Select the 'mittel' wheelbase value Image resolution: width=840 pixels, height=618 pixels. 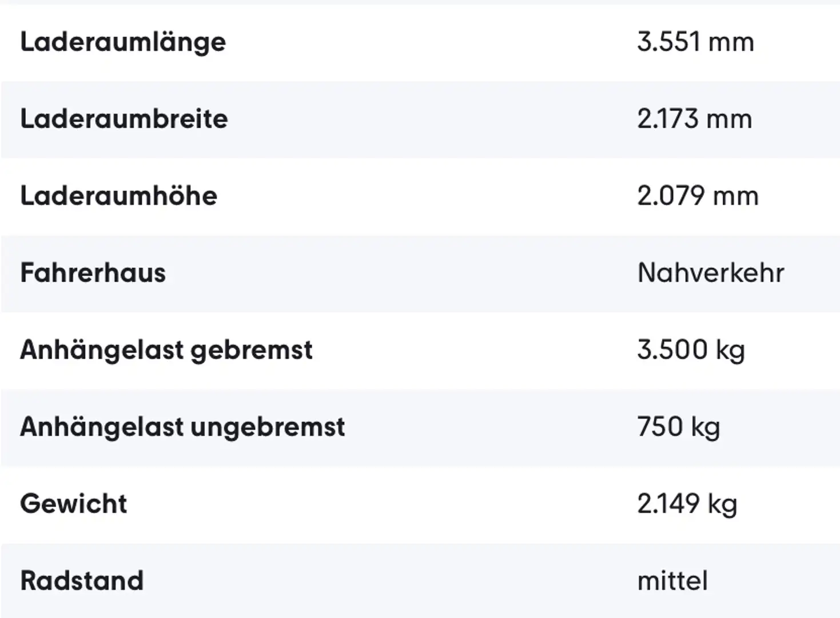[x=672, y=581]
